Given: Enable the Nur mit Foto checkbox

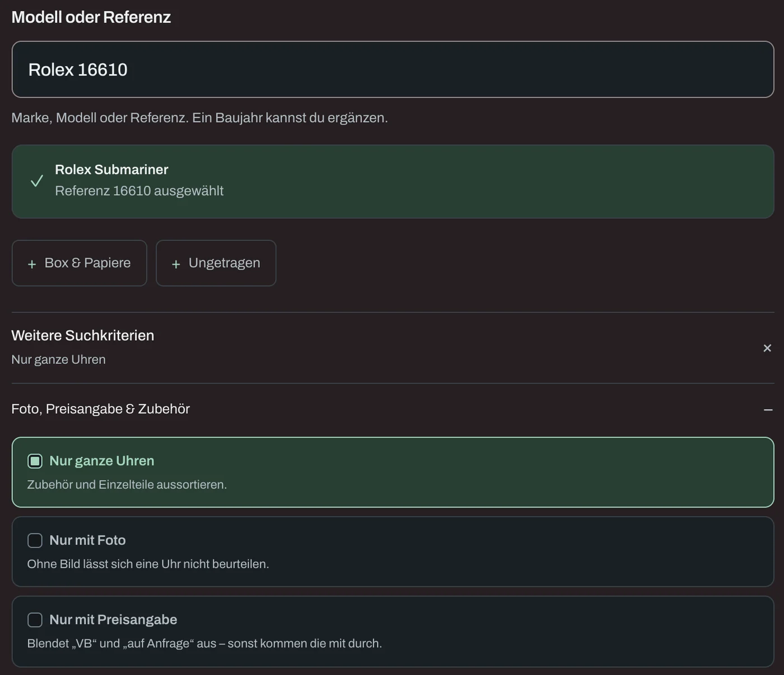Looking at the screenshot, I should 35,541.
